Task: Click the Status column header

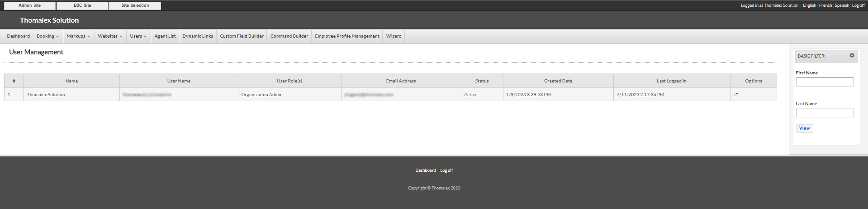Action: [x=482, y=81]
